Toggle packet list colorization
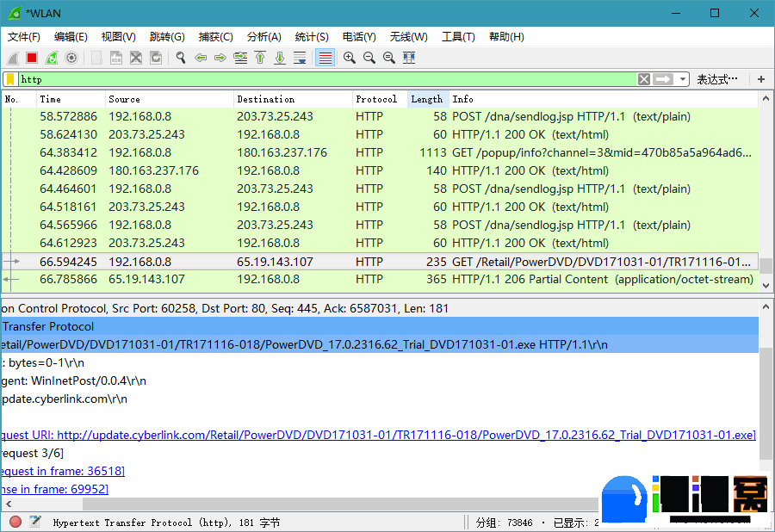775x532 pixels. click(x=325, y=58)
